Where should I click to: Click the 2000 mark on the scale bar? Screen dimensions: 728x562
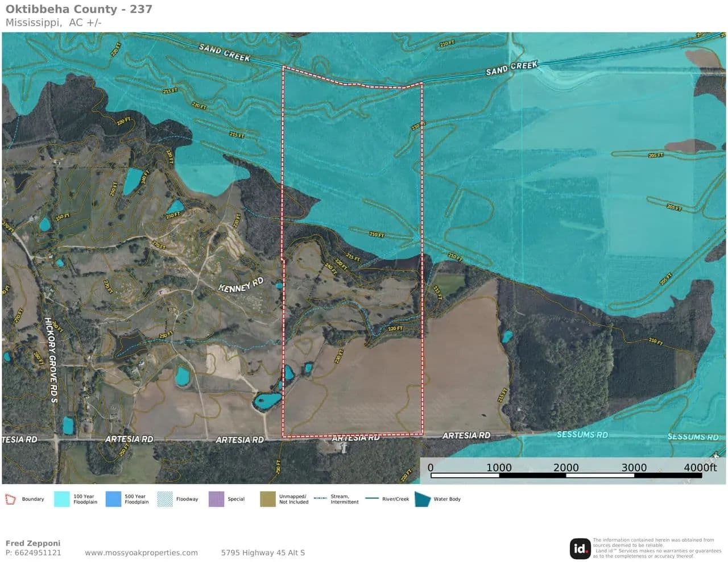pyautogui.click(x=566, y=468)
